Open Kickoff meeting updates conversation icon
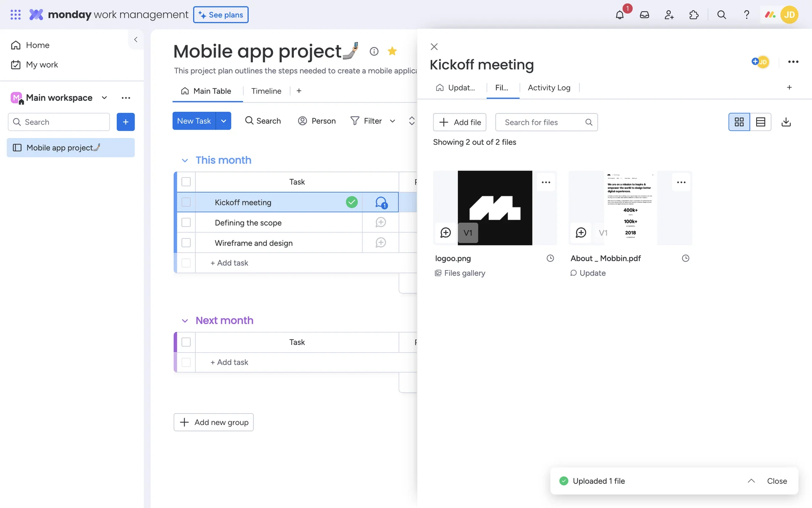 (x=381, y=202)
